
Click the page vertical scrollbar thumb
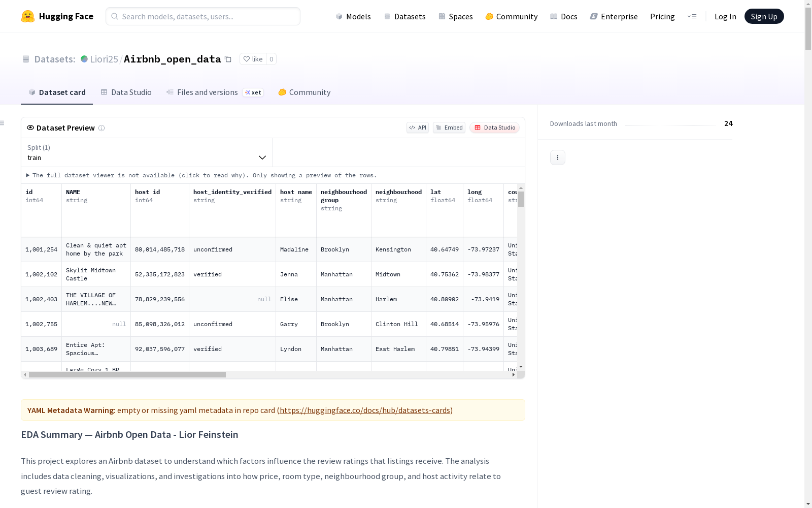(808, 29)
